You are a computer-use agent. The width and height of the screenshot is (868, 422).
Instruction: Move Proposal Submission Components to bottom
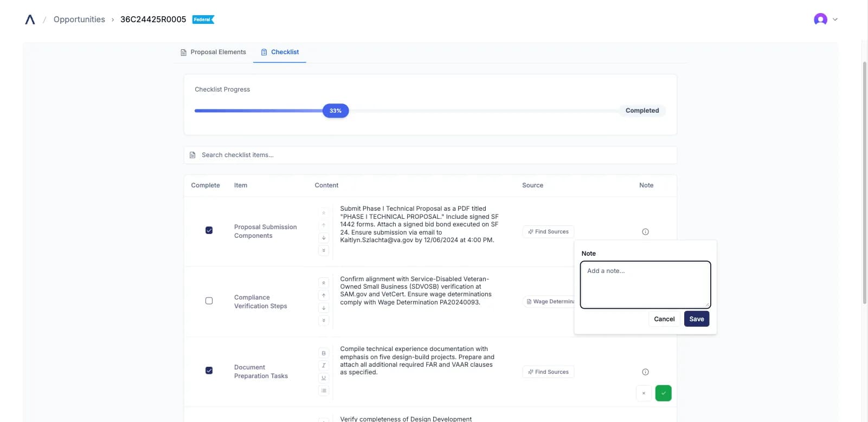[324, 250]
